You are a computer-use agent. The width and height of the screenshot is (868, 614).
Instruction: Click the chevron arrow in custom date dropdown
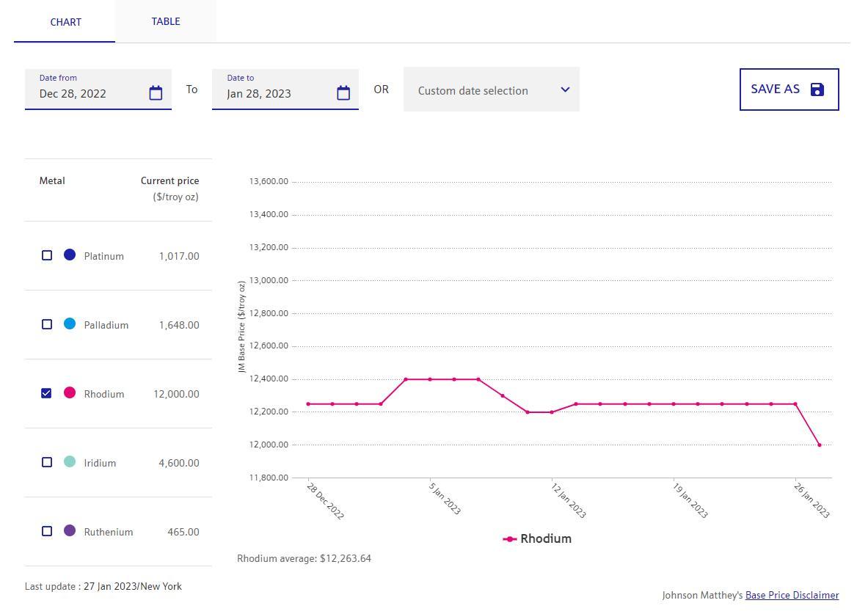point(565,89)
